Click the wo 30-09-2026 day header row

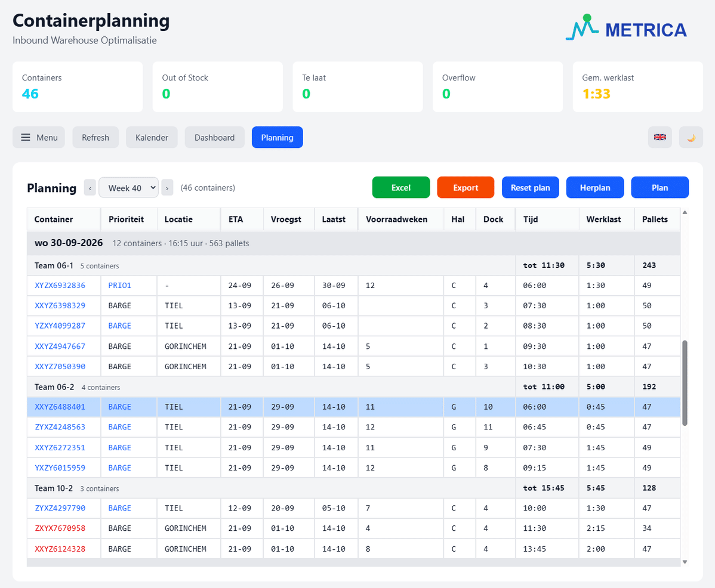pyautogui.click(x=353, y=243)
